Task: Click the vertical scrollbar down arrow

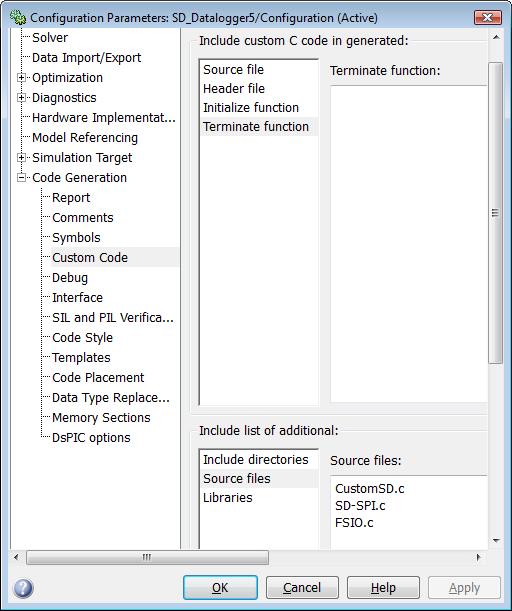Action: click(x=496, y=540)
